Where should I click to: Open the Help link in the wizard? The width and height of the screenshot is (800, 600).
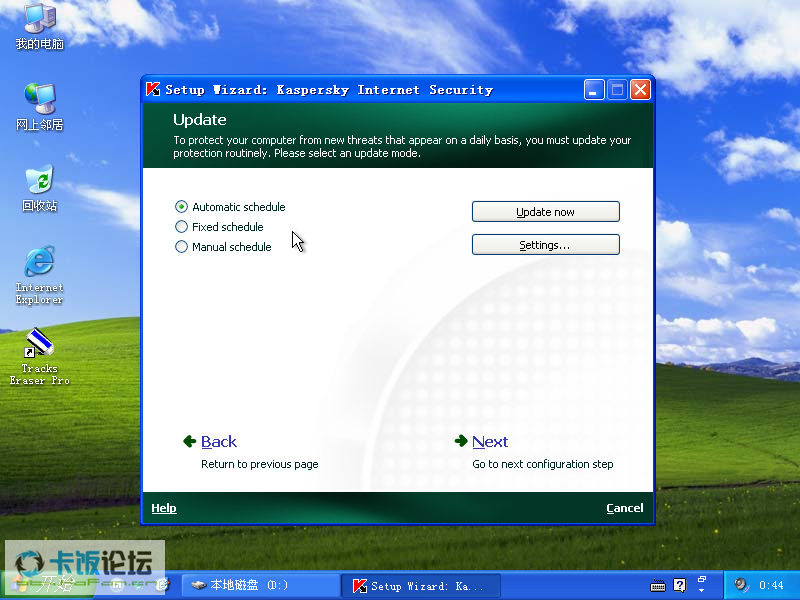tap(164, 508)
